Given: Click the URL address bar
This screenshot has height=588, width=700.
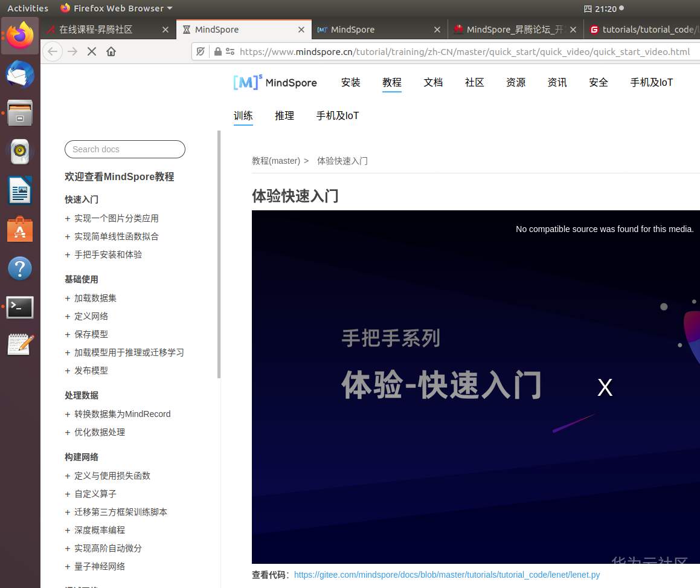Looking at the screenshot, I should click(464, 51).
